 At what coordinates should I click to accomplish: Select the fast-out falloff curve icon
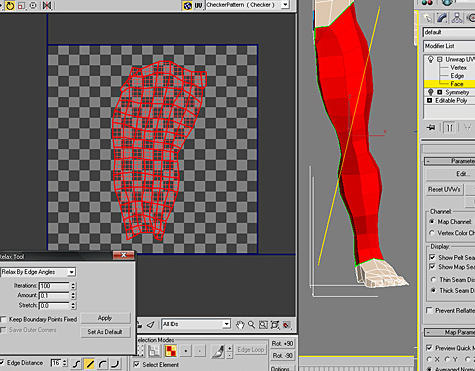tap(115, 364)
